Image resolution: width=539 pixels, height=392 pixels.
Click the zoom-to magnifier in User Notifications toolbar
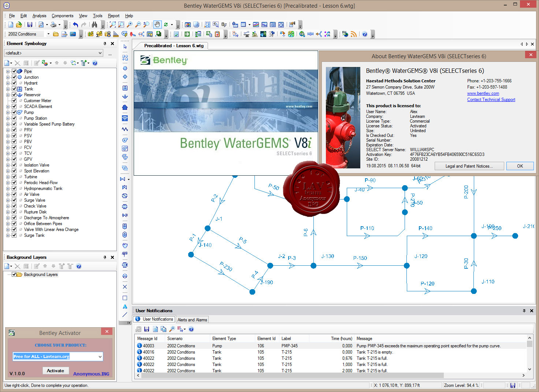coord(172,329)
